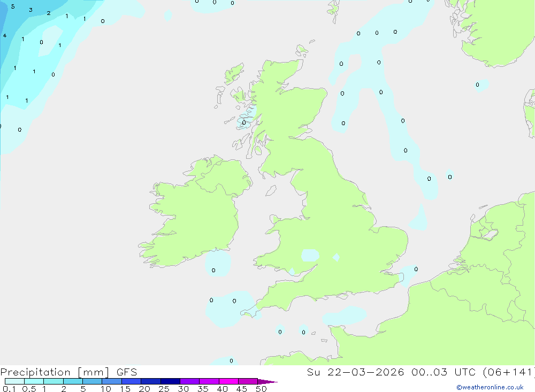Click the over-50 arrow tip of the legend

click(x=268, y=382)
